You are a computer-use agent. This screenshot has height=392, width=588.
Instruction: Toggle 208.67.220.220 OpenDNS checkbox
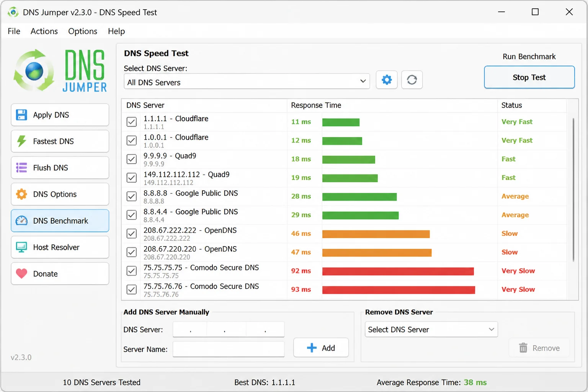(131, 252)
